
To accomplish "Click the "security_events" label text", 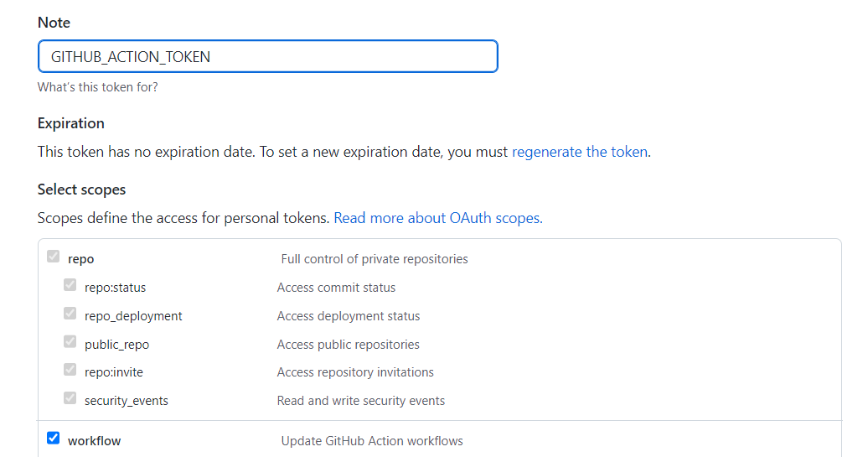I will 127,401.
